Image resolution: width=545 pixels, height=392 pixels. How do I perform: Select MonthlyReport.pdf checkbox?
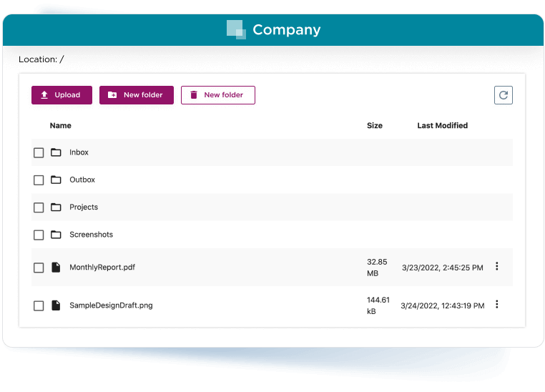tap(39, 268)
